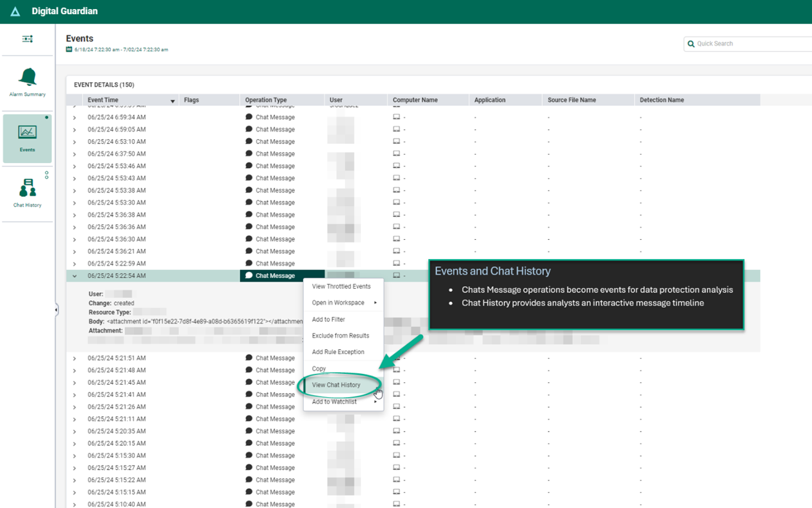Screen dimensions: 812x508
Task: Select the 06/25/24 5:21:26 AM timestamp
Action: click(117, 407)
